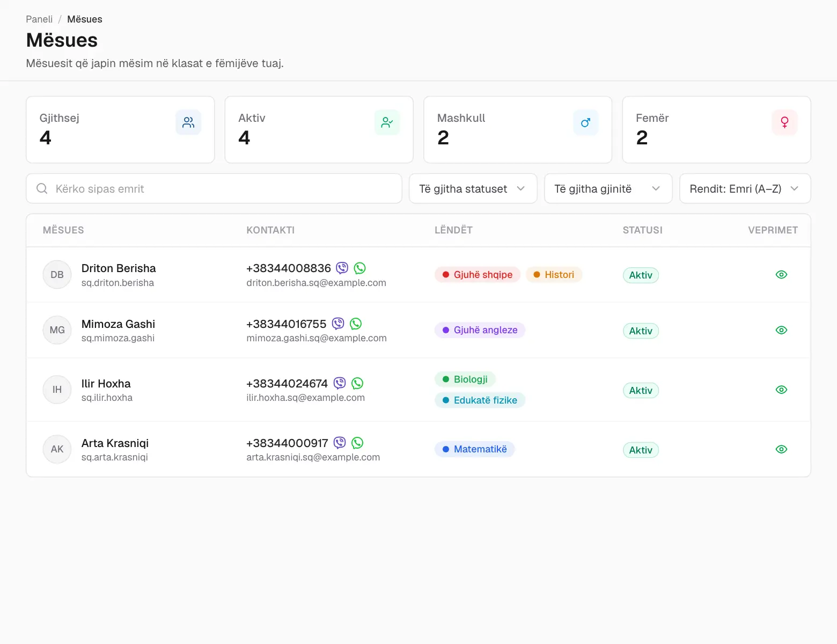View details for Driton Berisha via eye icon

tap(782, 275)
